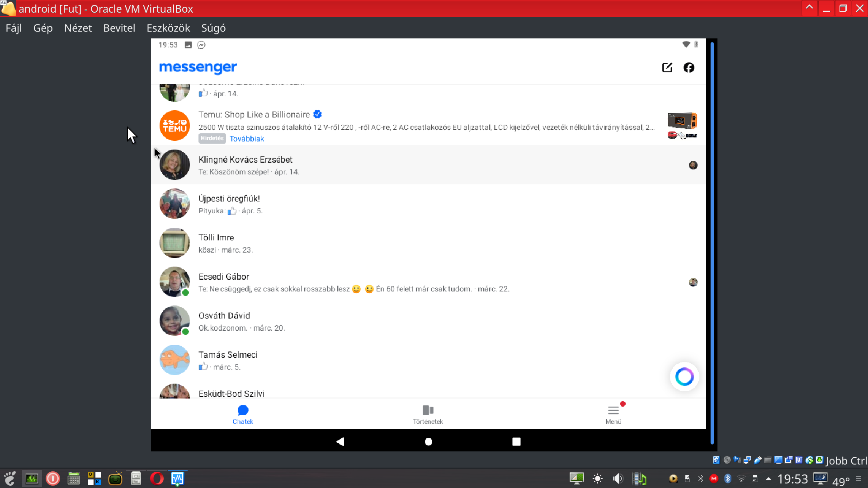Viewport: 868px width, 488px height.
Task: Open the system monitor taskbar icon
Action: point(32,479)
